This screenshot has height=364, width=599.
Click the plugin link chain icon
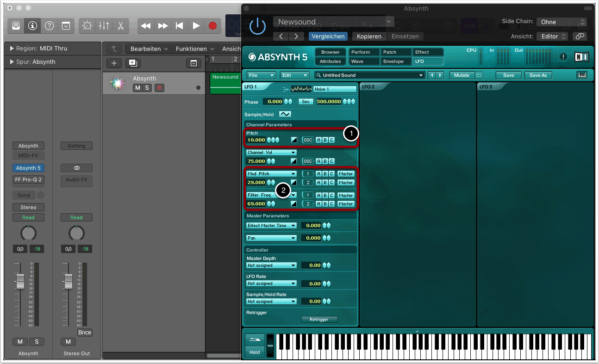[x=580, y=36]
